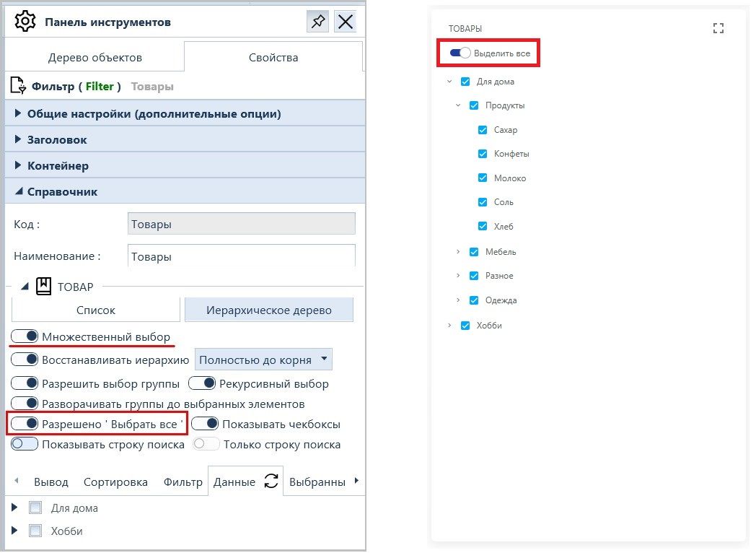756x553 pixels.
Task: Check Для дома checkbox in data list
Action: point(35,508)
